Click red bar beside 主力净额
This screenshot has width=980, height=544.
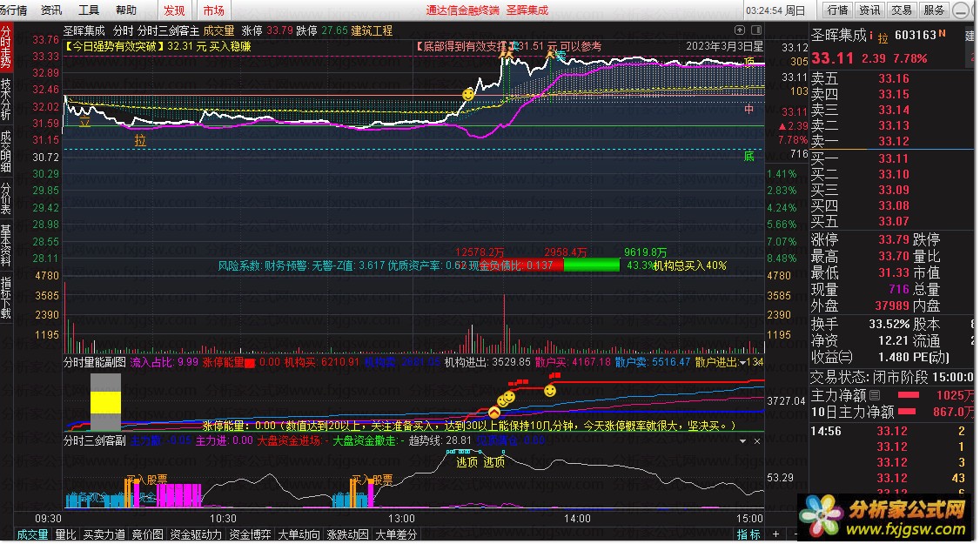tap(908, 395)
